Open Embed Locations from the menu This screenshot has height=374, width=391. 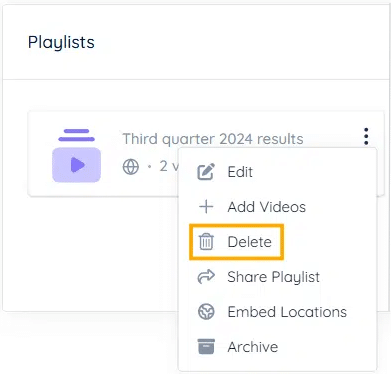(277, 312)
